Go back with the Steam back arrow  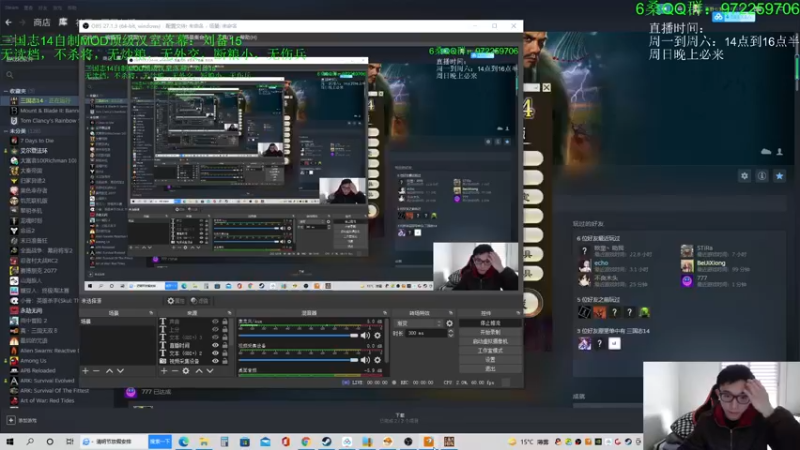click(x=8, y=22)
